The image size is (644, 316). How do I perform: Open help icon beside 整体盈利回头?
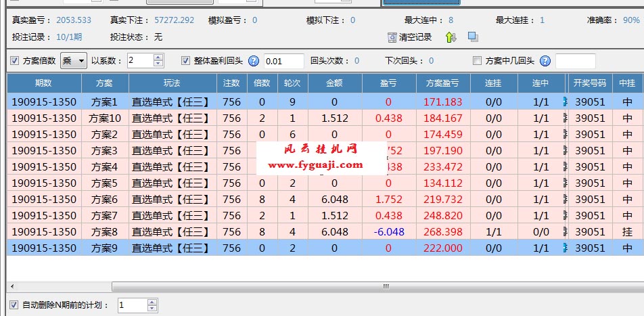pyautogui.click(x=254, y=61)
